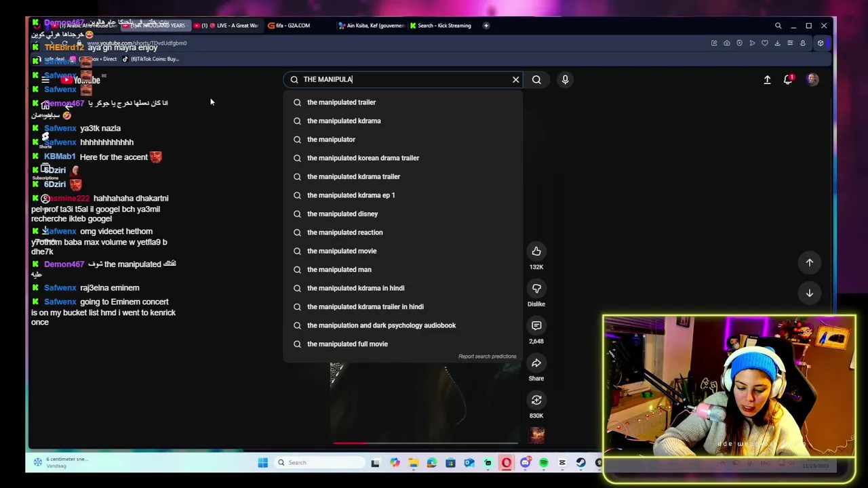Go to previous Short with up arrow
Screen dimensions: 868x488
[809, 262]
